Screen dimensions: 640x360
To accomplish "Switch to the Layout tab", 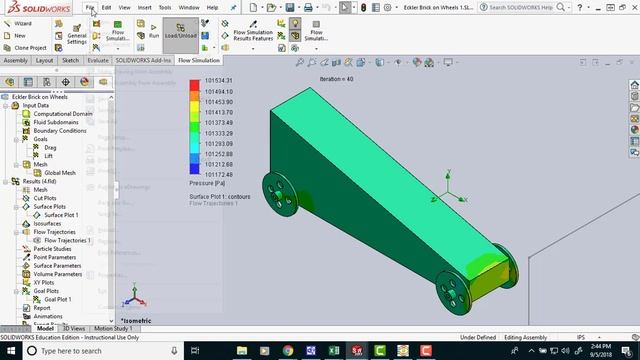I will pyautogui.click(x=44, y=60).
